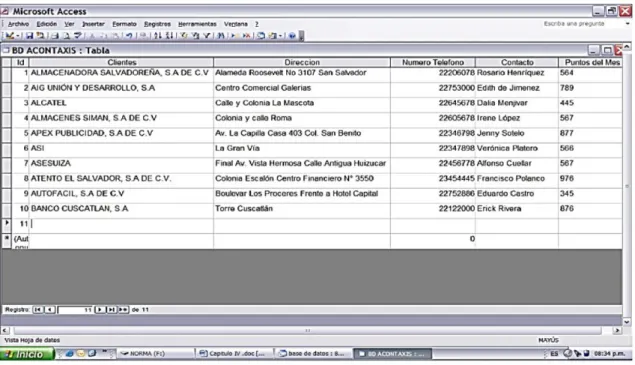Open the New object dropdown arrow
Image resolution: width=635 pixels, height=365 pixels.
280,36
